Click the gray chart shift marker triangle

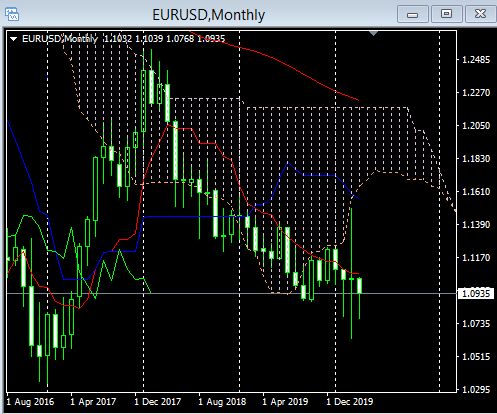click(373, 33)
